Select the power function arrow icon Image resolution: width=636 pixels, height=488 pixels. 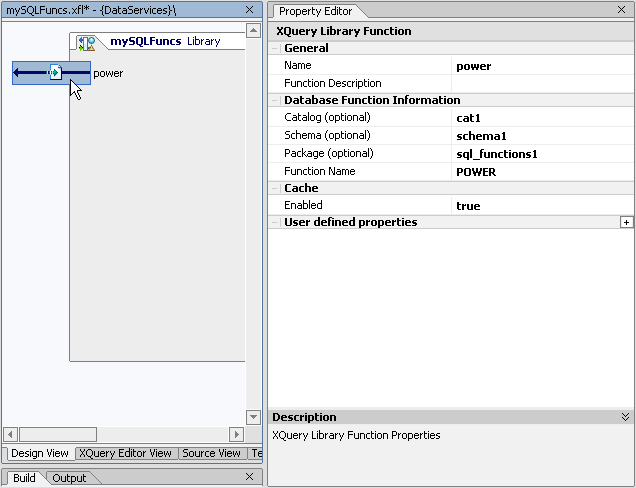tap(52, 73)
